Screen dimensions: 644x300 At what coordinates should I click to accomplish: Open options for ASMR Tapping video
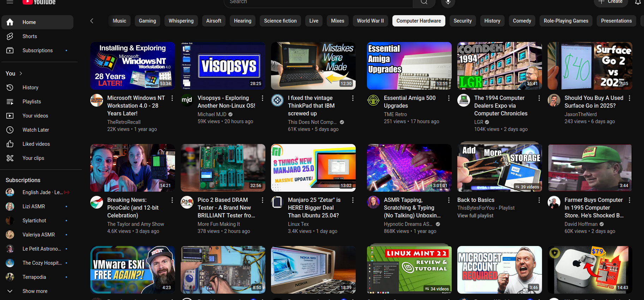(449, 200)
